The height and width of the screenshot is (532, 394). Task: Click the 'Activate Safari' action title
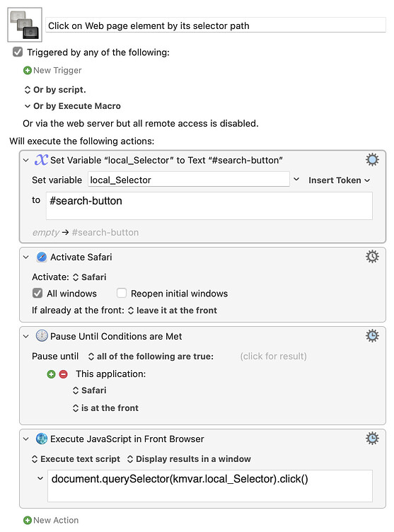click(x=81, y=258)
